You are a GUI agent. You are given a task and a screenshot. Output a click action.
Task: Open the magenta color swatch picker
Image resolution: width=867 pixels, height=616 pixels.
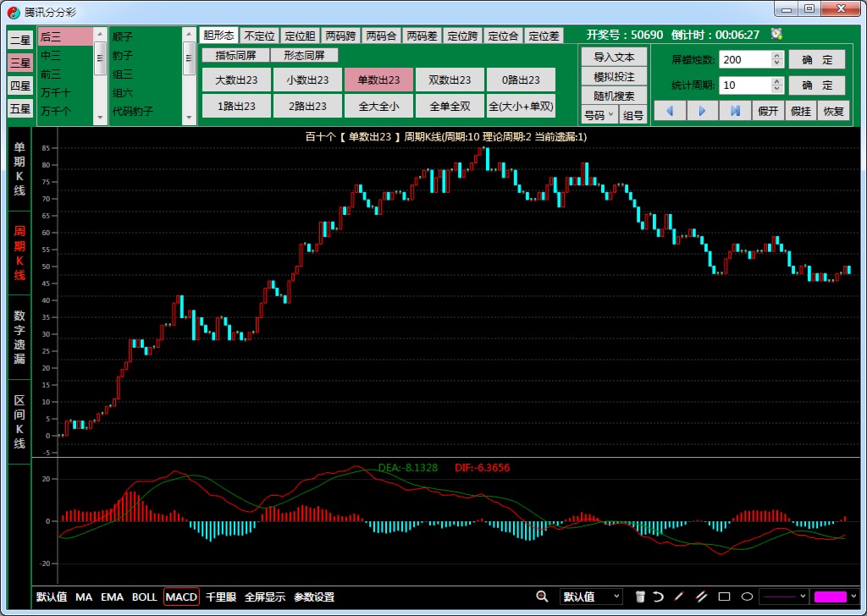pos(835,597)
